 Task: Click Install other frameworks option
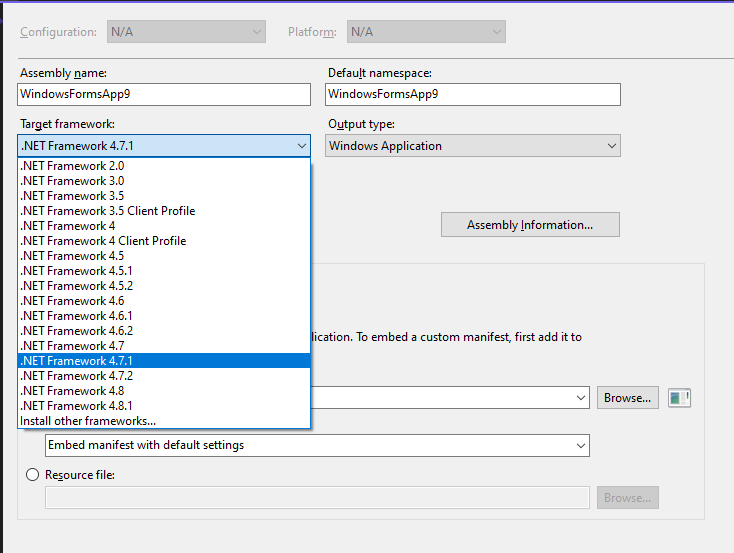164,420
